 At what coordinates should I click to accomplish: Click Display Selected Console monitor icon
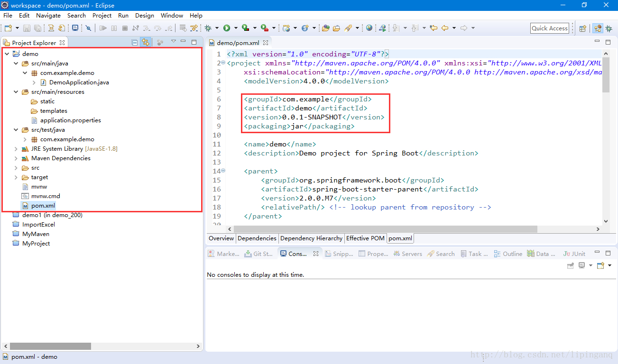click(x=581, y=265)
